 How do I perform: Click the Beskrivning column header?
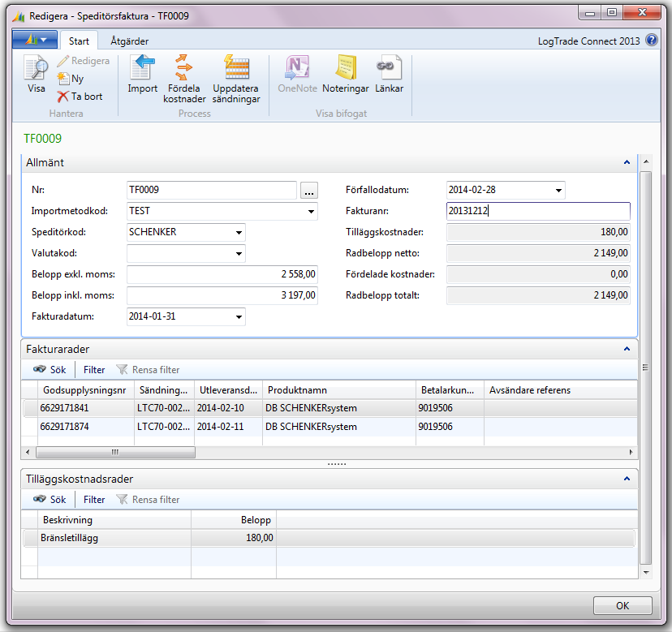coord(114,520)
